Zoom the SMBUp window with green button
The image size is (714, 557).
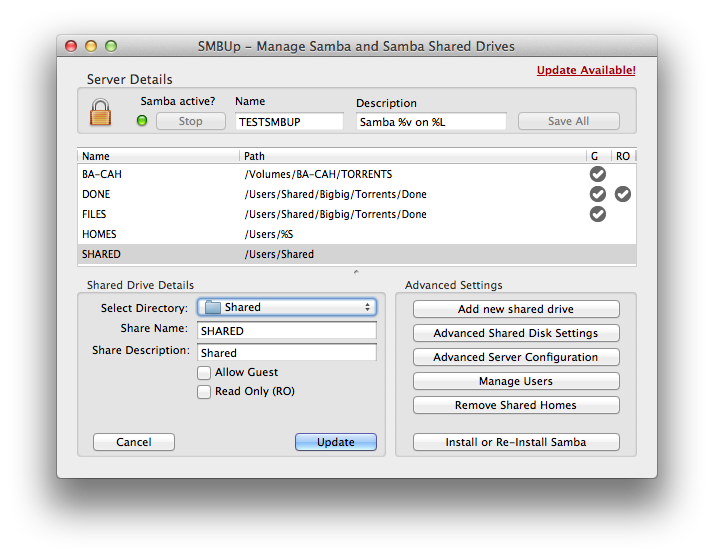click(x=111, y=46)
